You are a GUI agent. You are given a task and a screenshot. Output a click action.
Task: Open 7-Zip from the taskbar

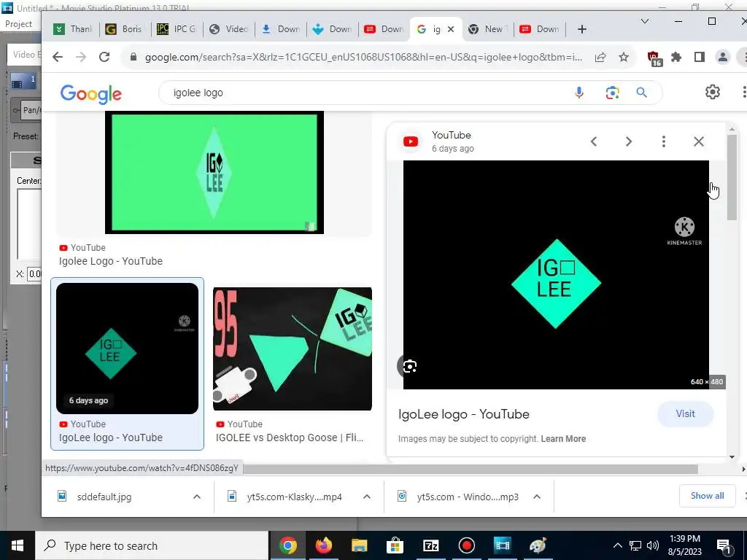pyautogui.click(x=430, y=545)
